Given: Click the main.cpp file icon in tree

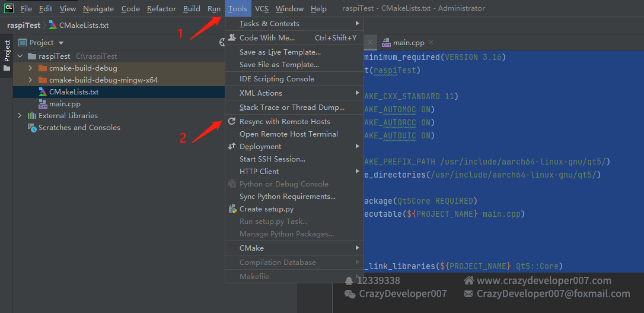Looking at the screenshot, I should click(x=43, y=104).
